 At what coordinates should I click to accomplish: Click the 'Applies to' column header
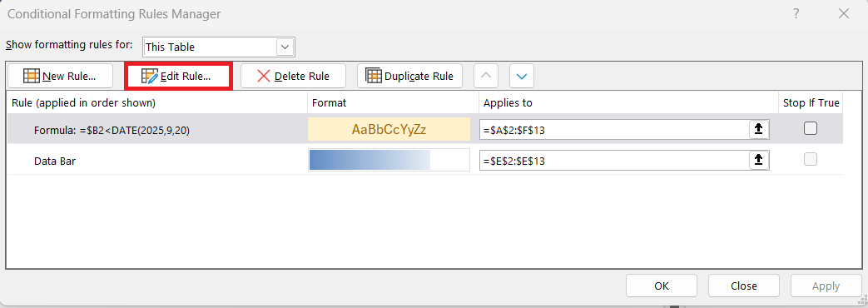(x=628, y=103)
